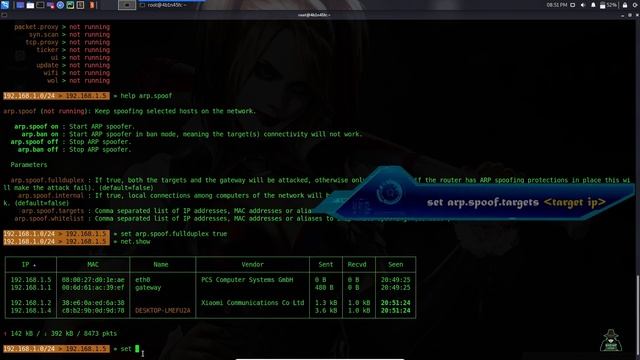This screenshot has width=640, height=360.
Task: Click the 'eth0' name cell
Action: [x=143, y=280]
